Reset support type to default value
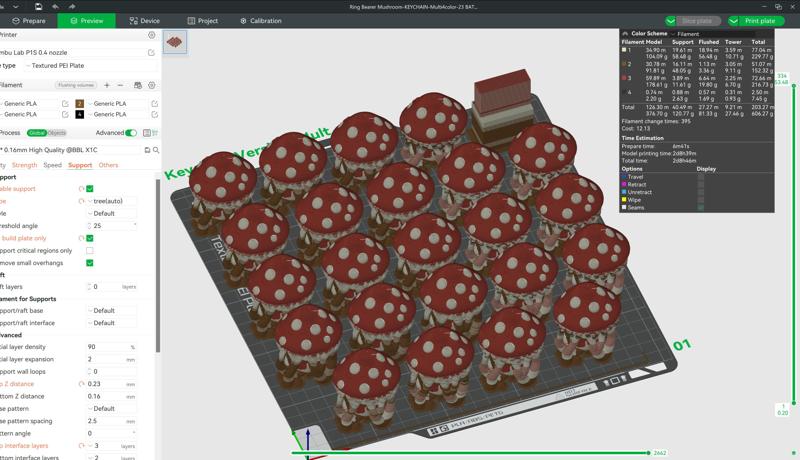 tap(81, 201)
